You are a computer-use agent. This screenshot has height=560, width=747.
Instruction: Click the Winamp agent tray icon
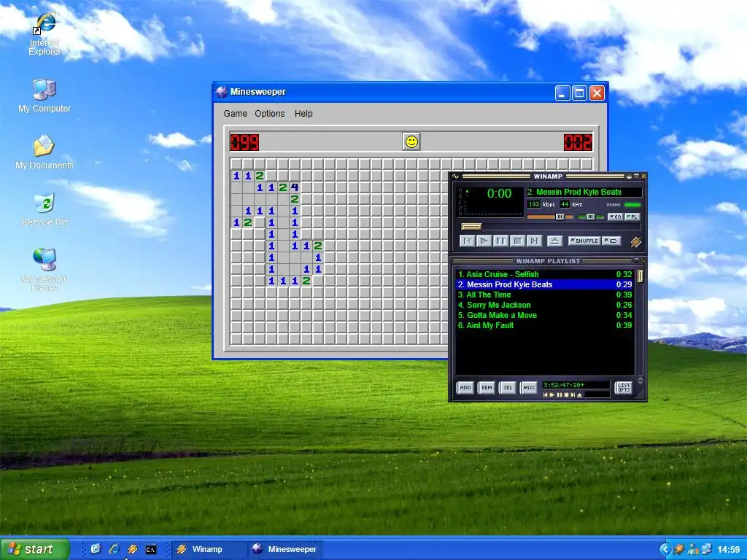coord(678,550)
